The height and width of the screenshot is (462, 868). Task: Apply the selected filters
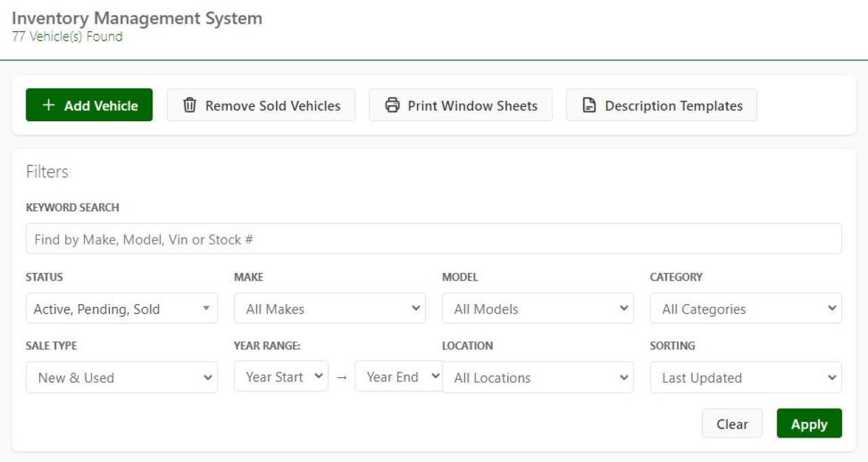tap(809, 423)
